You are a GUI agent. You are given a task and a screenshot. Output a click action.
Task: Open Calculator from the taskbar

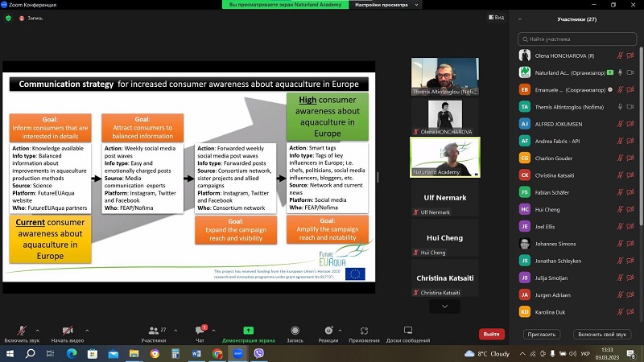[x=175, y=353]
